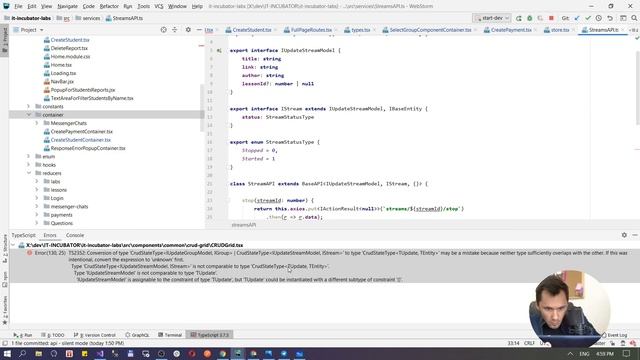Viewport: 640px width, 360px height.
Task: Select Home.module.css in the project tree
Action: [70, 57]
